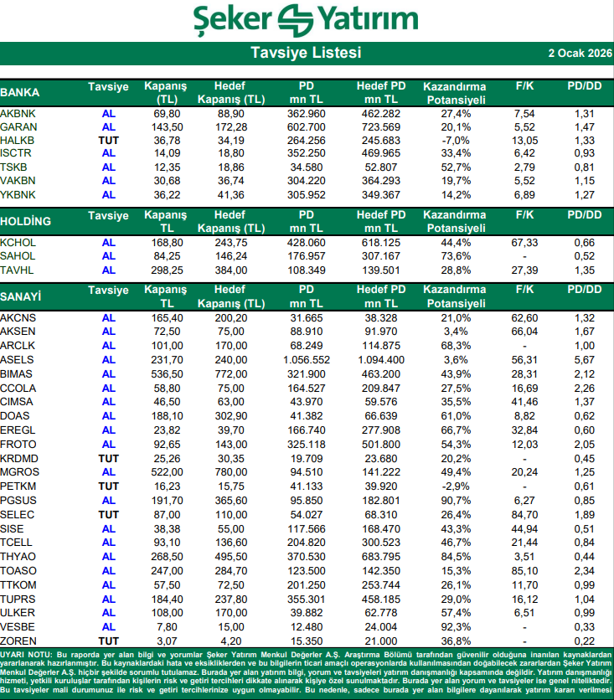Select the ASELS ticker
The height and width of the screenshot is (700, 614).
[x=17, y=358]
